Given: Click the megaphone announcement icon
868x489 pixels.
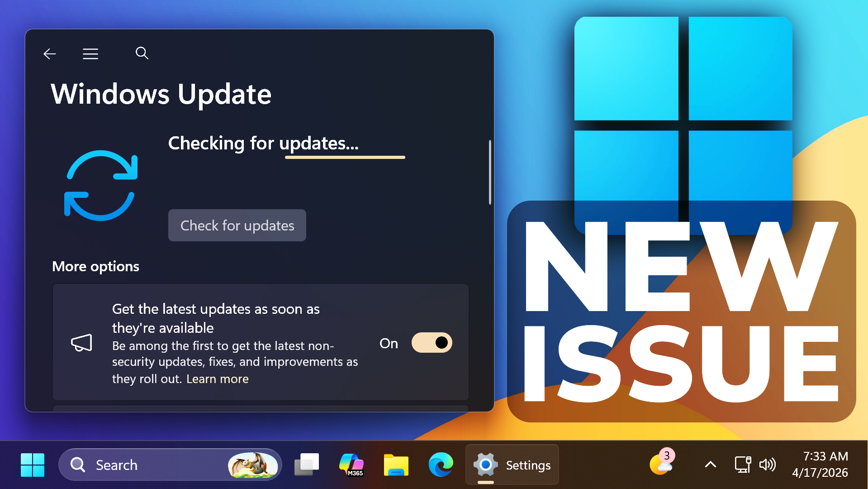Looking at the screenshot, I should click(x=82, y=343).
